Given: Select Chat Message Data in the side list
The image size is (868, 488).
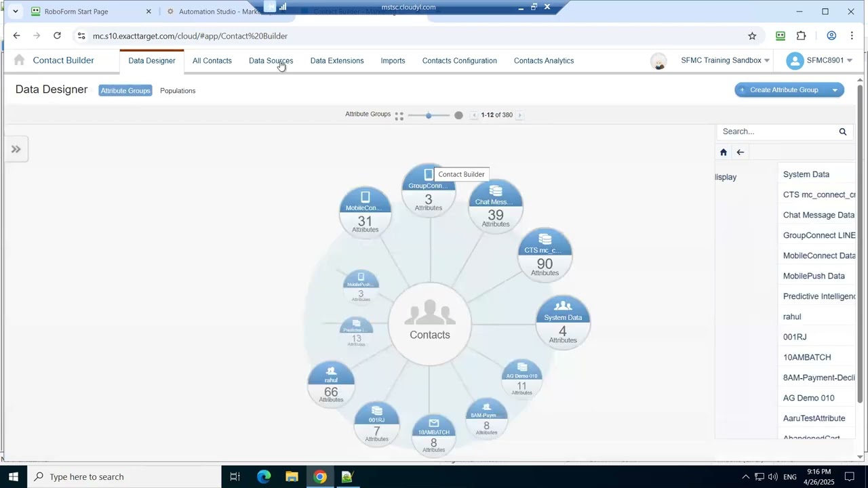Looking at the screenshot, I should [x=818, y=215].
